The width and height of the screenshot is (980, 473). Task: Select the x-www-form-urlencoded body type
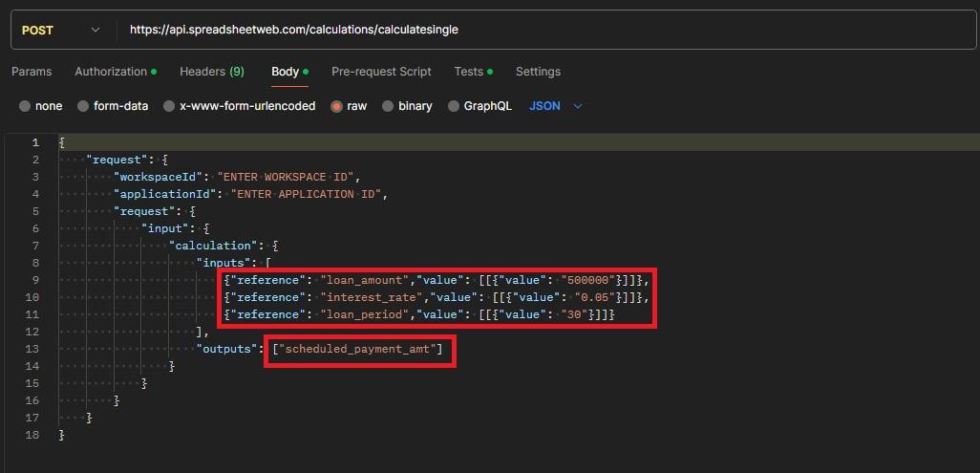(x=240, y=106)
